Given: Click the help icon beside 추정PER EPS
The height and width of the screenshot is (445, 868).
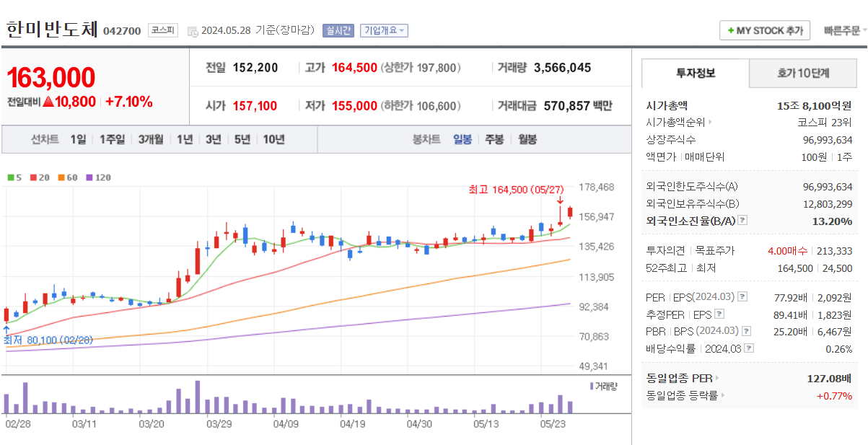Looking at the screenshot, I should pos(719,314).
